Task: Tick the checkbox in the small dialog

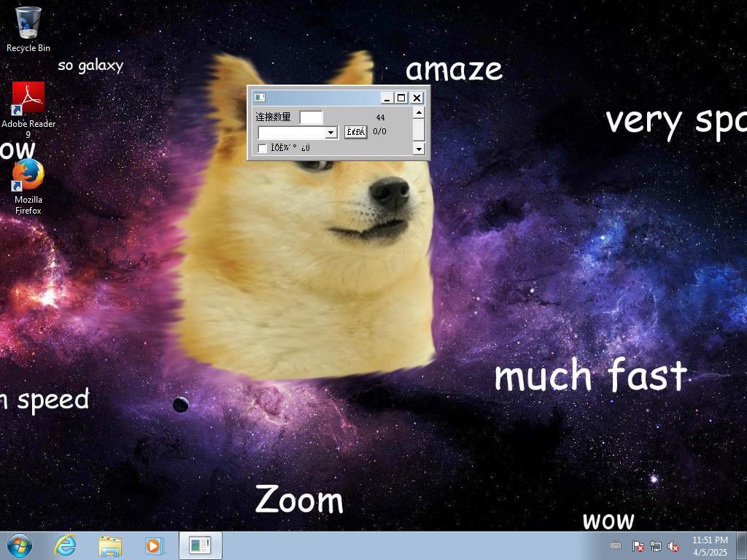Action: pyautogui.click(x=262, y=148)
